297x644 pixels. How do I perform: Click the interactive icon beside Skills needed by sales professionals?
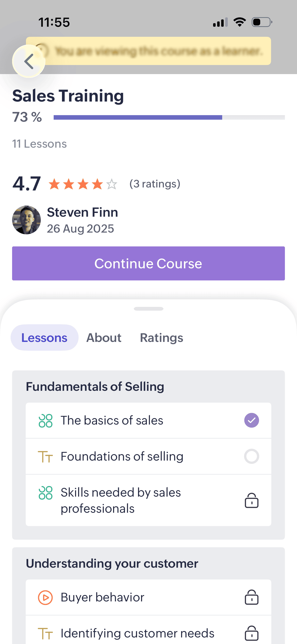point(46,493)
